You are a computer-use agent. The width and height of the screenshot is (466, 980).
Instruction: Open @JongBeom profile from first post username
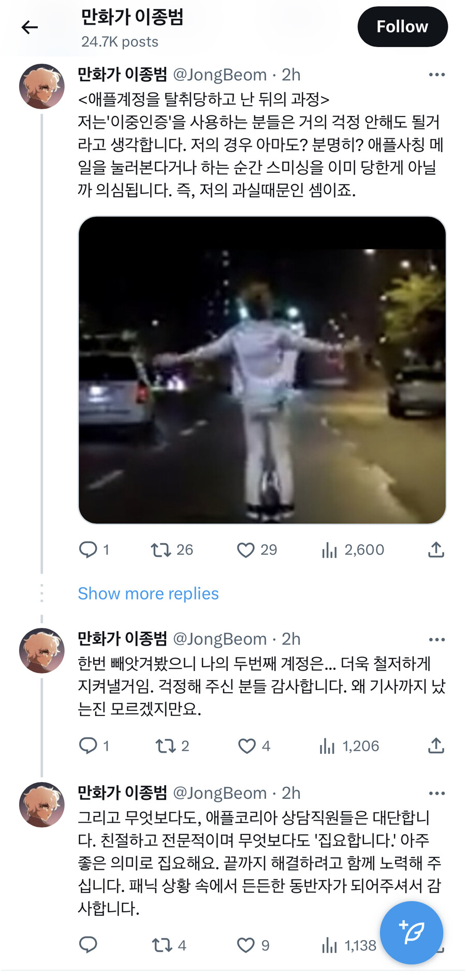[x=221, y=75]
